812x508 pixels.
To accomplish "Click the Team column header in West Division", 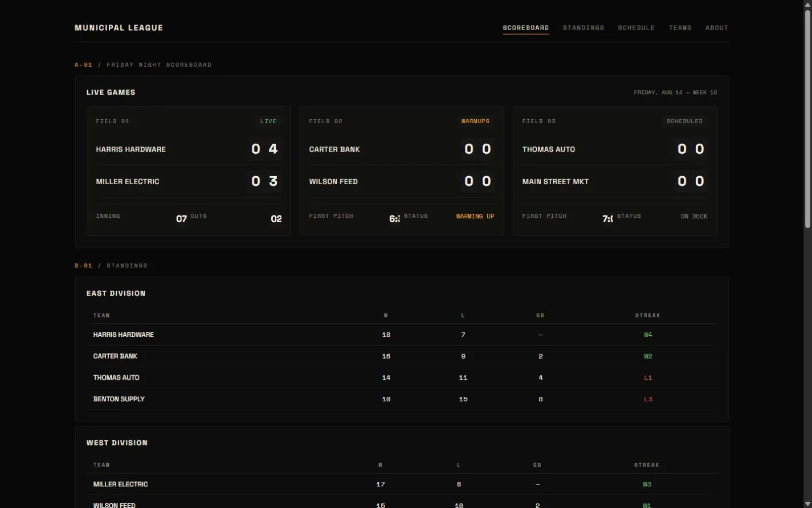I will coord(101,465).
